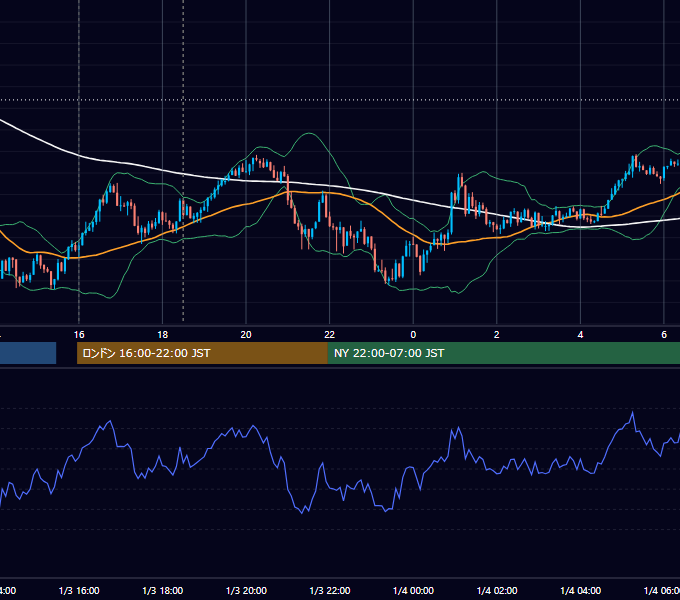680x600 pixels.
Task: Click the 18 hour label on upper axis
Action: click(162, 335)
